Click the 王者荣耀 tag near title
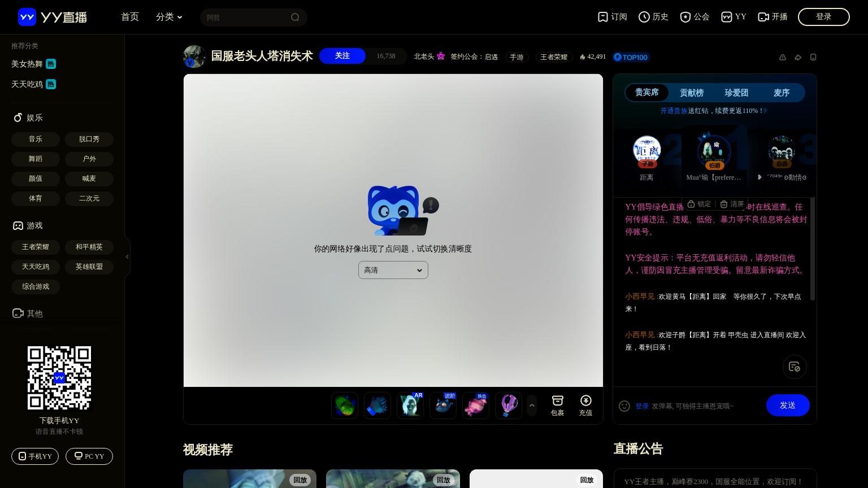The width and height of the screenshot is (868, 488). (554, 57)
